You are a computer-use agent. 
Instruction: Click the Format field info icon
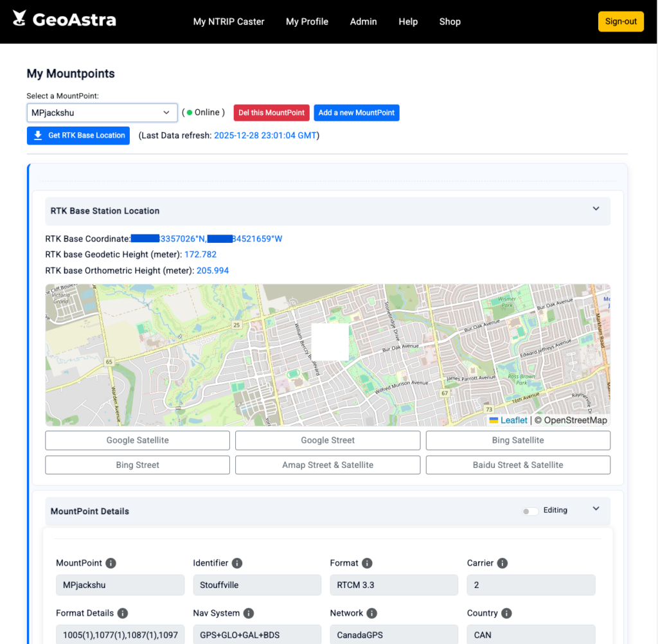click(367, 563)
